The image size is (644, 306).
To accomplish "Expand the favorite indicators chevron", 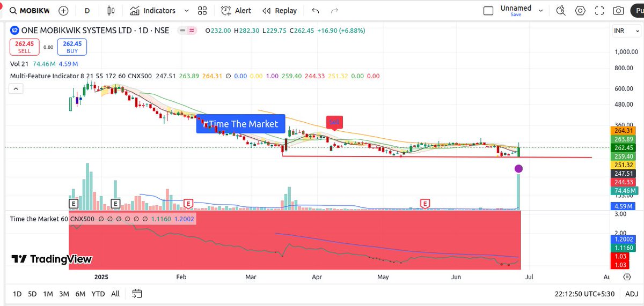I will pos(186,11).
